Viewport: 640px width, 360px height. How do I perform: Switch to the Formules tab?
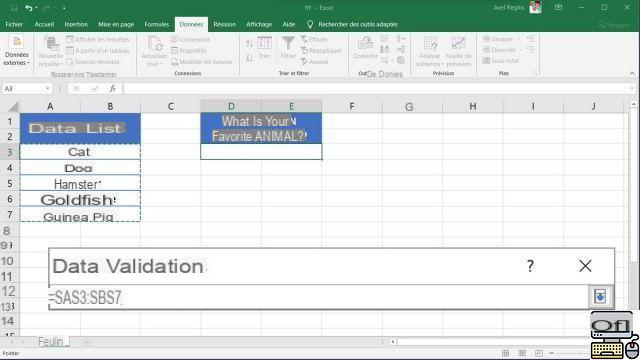pyautogui.click(x=156, y=24)
